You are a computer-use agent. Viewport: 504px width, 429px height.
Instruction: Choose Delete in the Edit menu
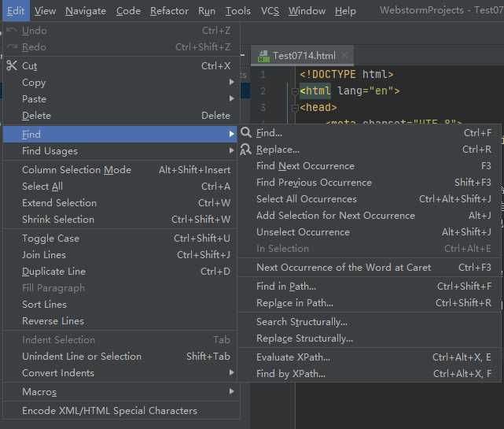pos(120,116)
